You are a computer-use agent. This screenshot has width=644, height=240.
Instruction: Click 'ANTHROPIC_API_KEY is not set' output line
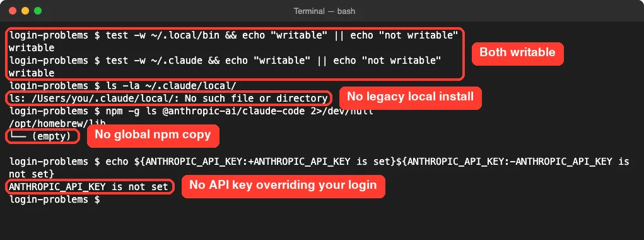point(88,187)
